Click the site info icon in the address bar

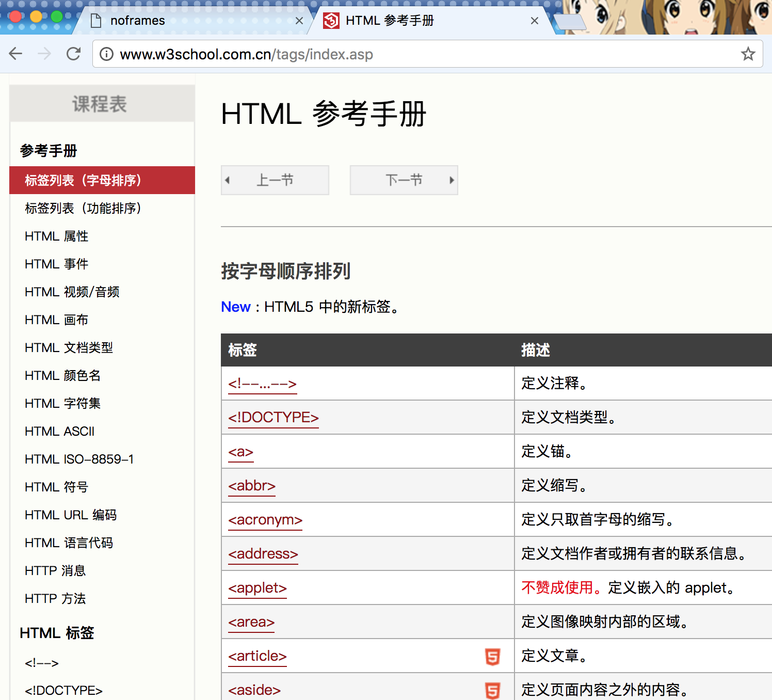(106, 54)
